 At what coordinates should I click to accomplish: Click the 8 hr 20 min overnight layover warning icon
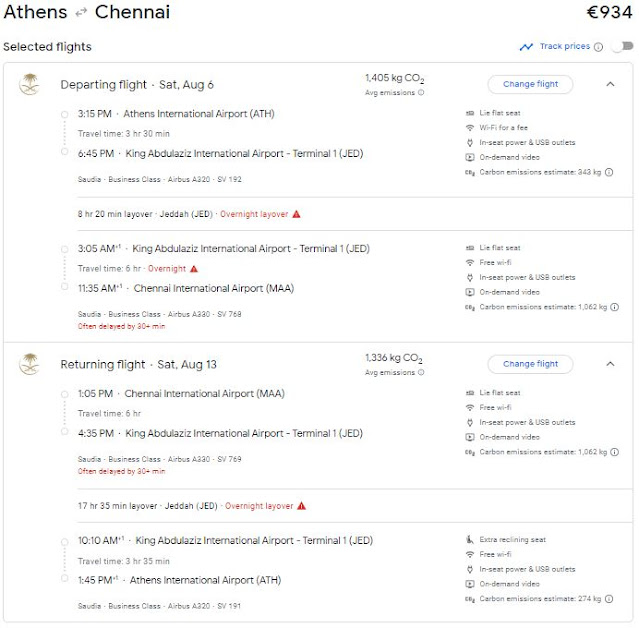click(x=297, y=214)
